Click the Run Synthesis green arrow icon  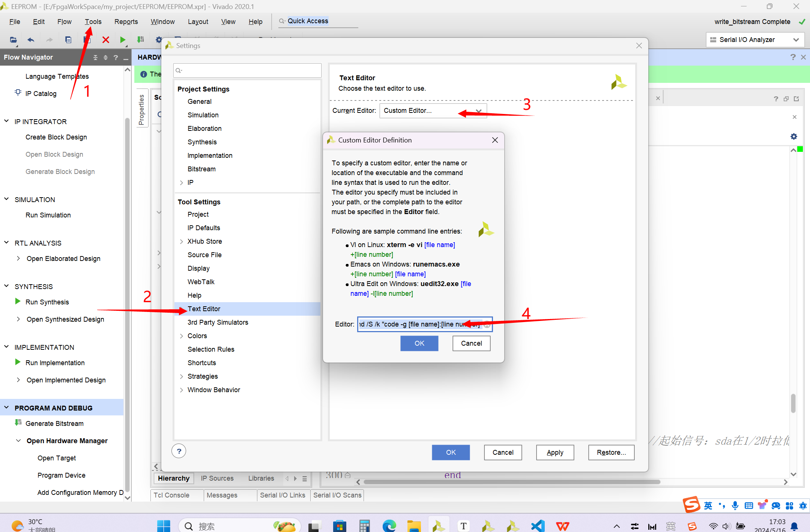click(x=18, y=301)
